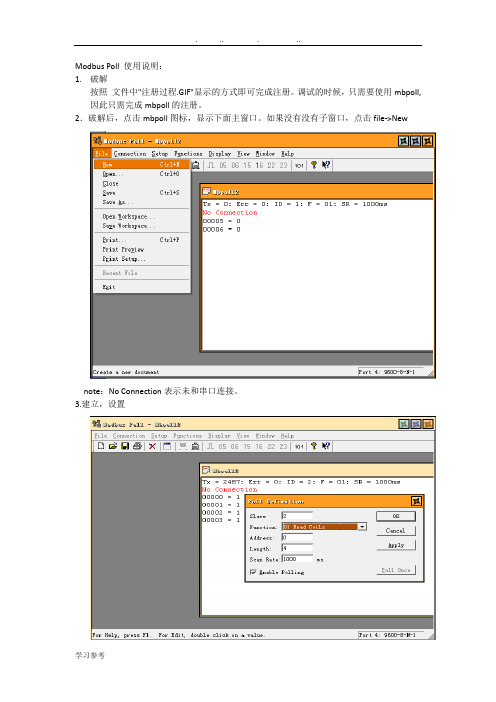496x702 pixels.
Task: Click the Address input field
Action: point(297,538)
